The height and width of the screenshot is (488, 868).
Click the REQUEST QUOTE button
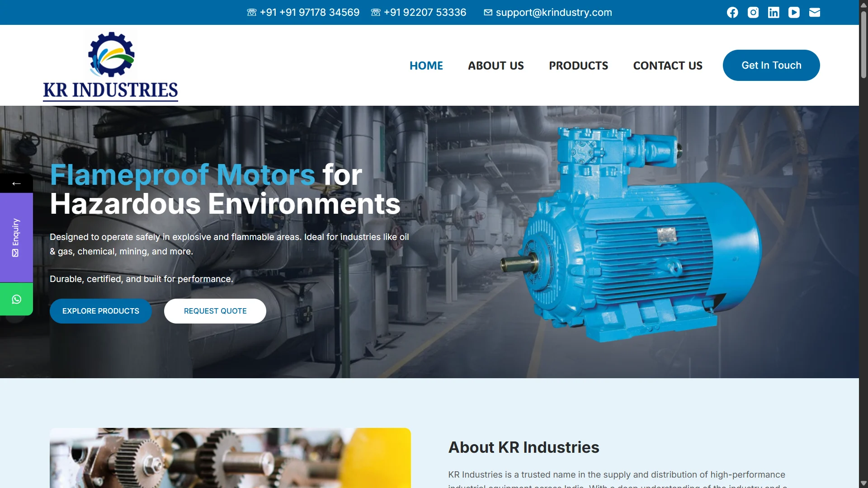pyautogui.click(x=215, y=311)
